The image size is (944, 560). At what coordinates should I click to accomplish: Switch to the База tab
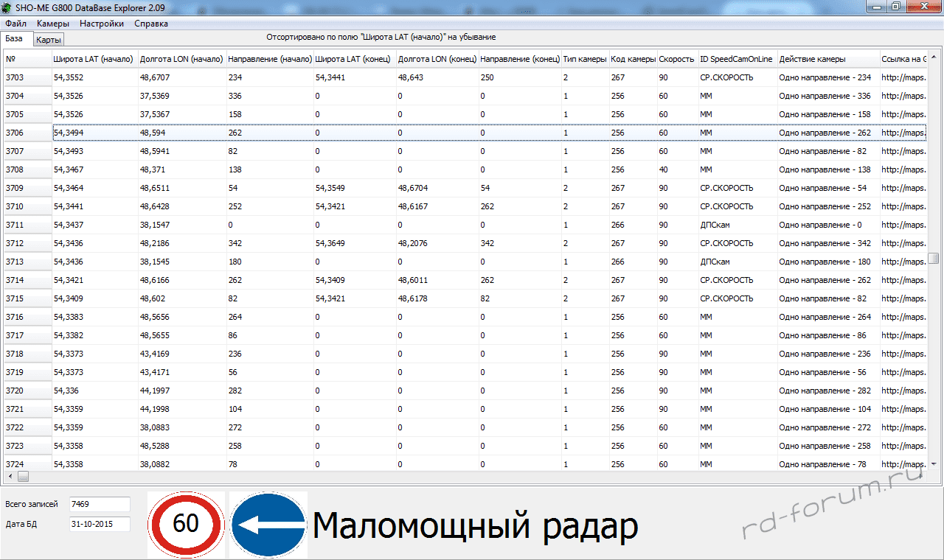(15, 38)
